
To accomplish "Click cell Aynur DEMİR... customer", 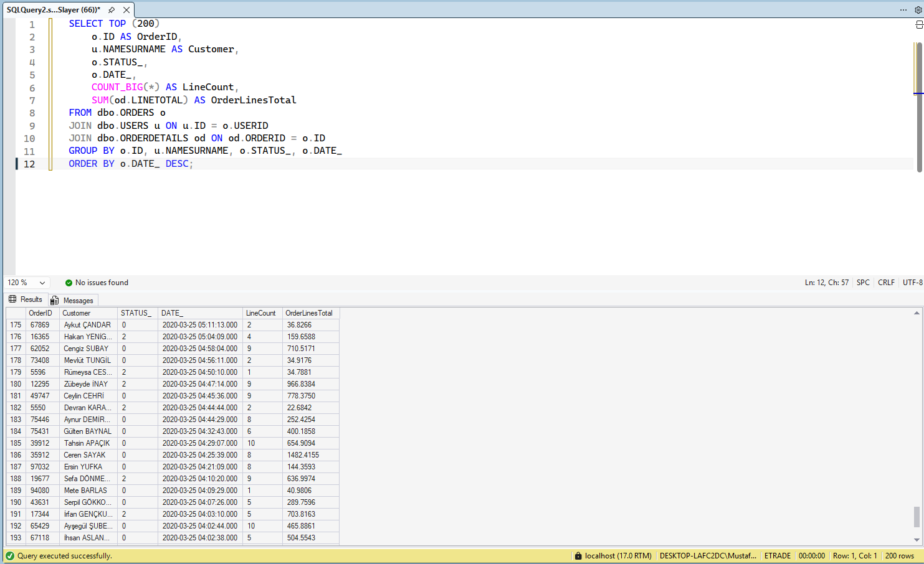I will (88, 420).
